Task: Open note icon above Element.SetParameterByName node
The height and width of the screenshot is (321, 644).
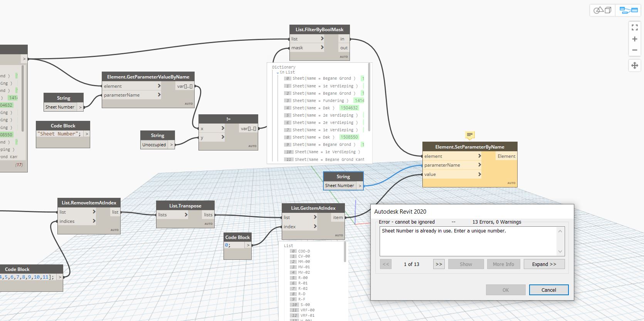Action: [x=469, y=135]
